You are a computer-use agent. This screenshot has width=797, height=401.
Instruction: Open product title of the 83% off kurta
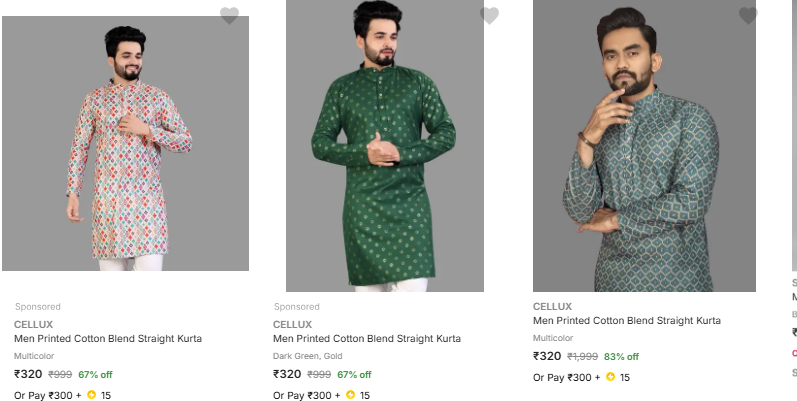626,321
